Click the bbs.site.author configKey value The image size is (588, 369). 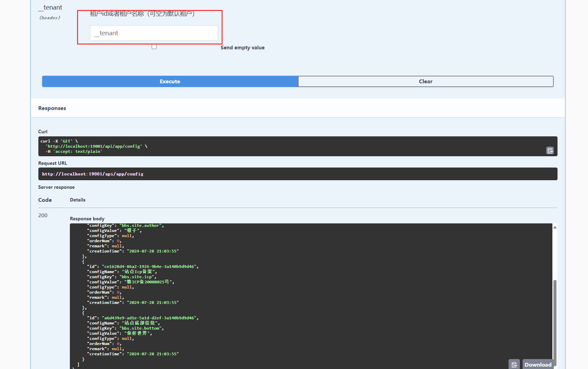coord(141,225)
